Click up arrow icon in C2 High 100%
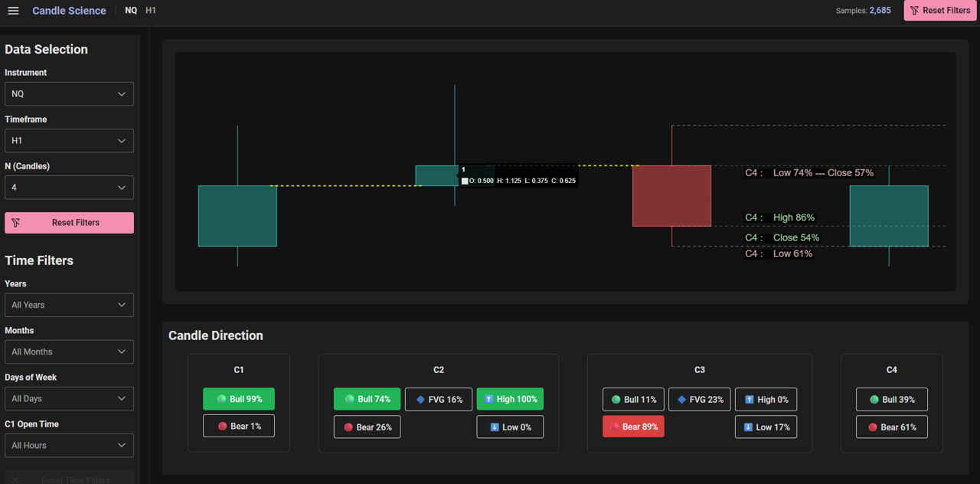 tap(489, 399)
